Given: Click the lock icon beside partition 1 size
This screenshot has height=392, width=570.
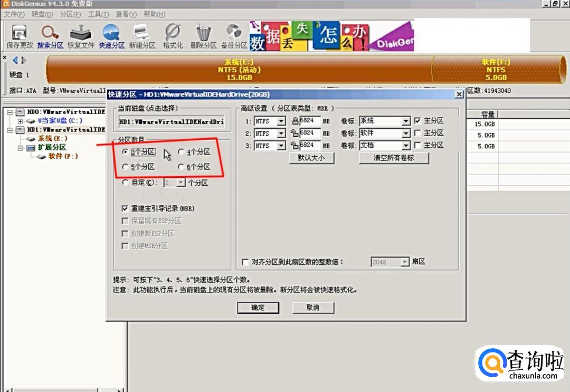Looking at the screenshot, I should click(295, 121).
